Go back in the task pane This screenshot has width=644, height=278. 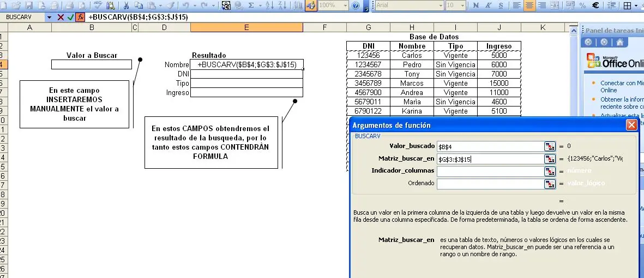pos(588,42)
